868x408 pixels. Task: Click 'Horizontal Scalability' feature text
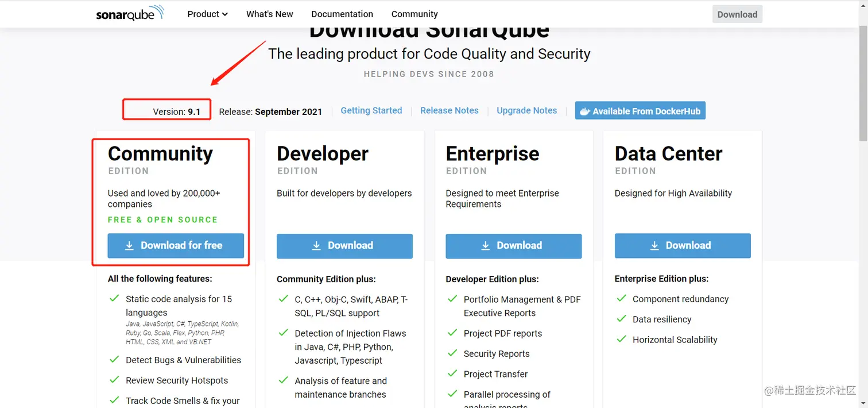(x=675, y=340)
